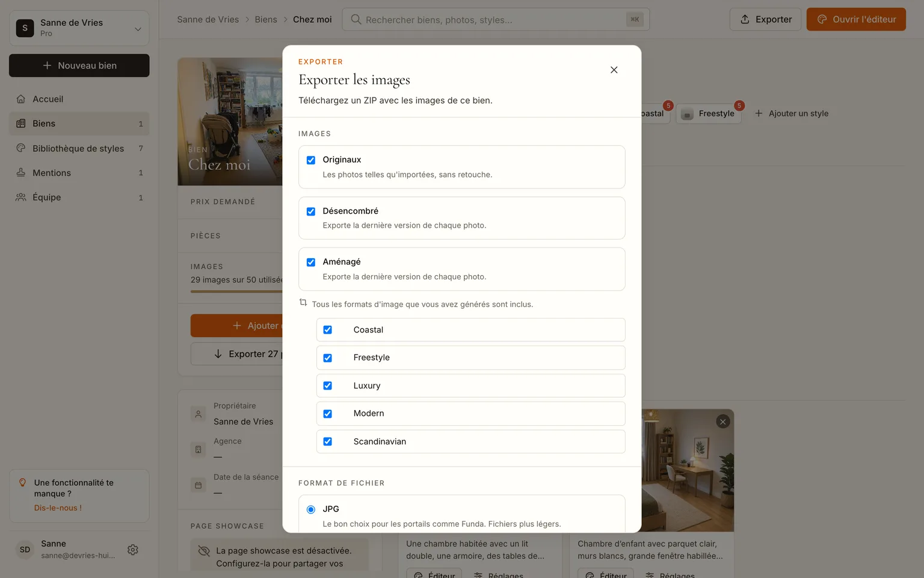Screen dimensions: 924x578
Task: Click the showcase disabled eye icon
Action: (x=204, y=551)
